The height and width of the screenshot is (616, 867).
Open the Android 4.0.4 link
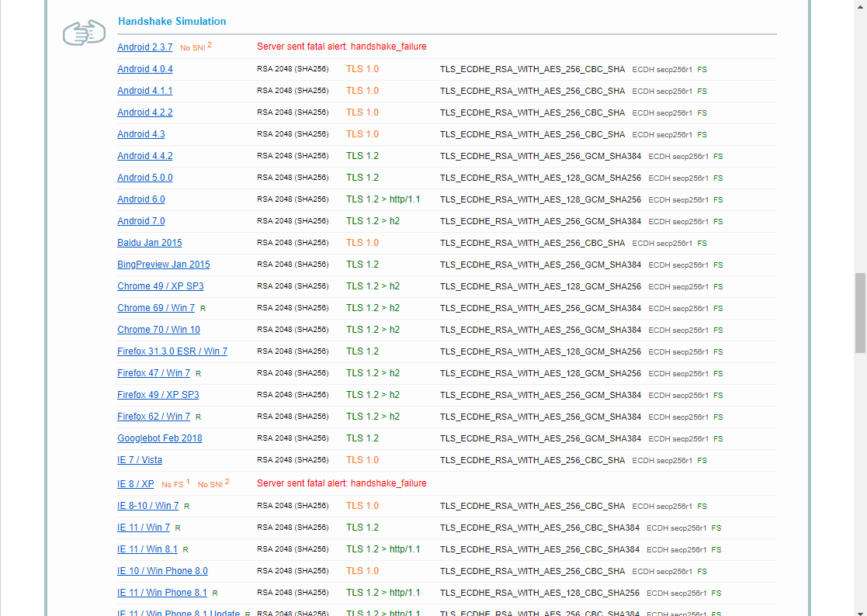coord(145,69)
